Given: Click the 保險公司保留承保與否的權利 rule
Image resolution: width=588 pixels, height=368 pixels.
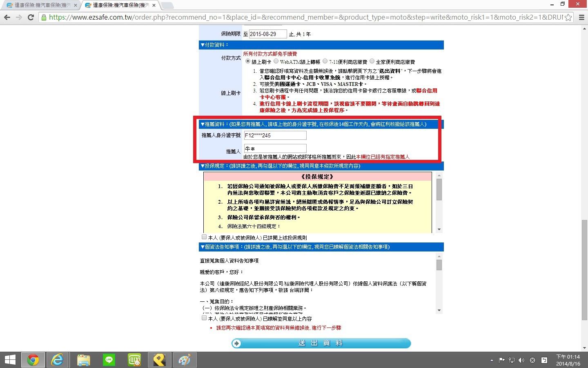Looking at the screenshot, I should tap(264, 217).
